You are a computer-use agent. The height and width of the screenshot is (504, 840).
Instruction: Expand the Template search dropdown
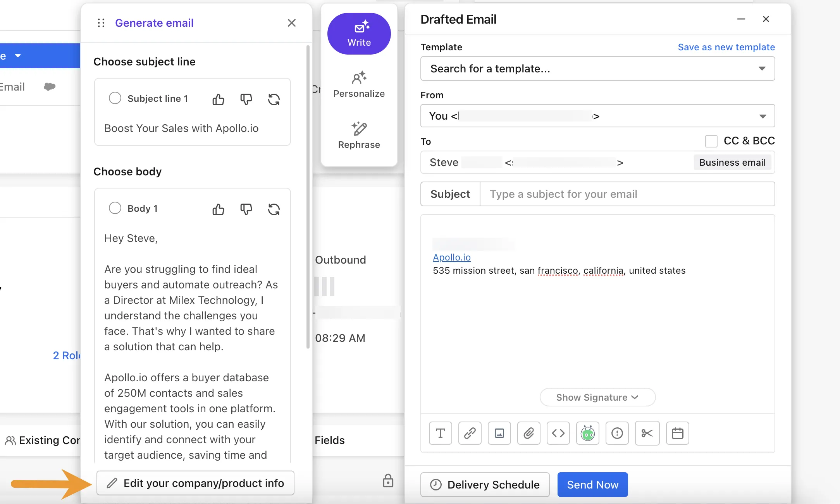click(762, 68)
